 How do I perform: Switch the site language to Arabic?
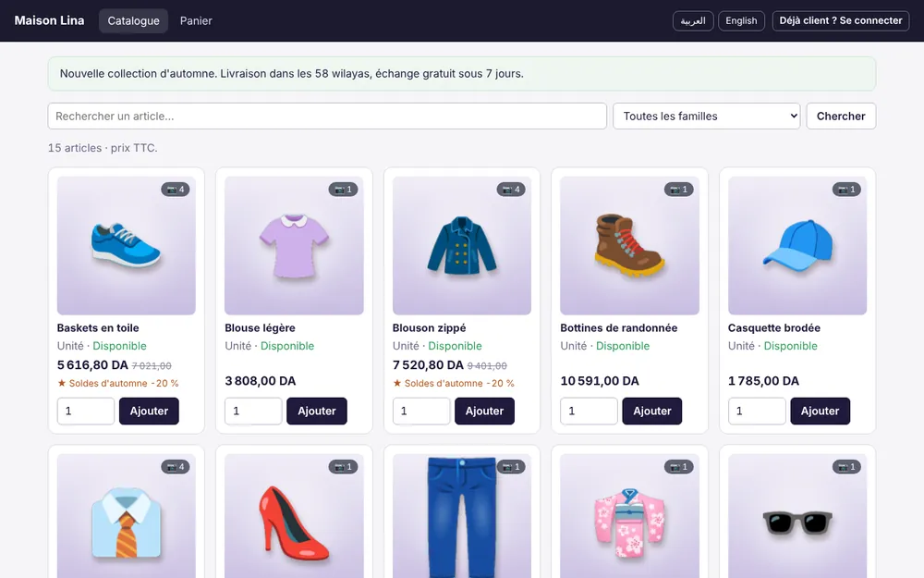[x=693, y=20]
